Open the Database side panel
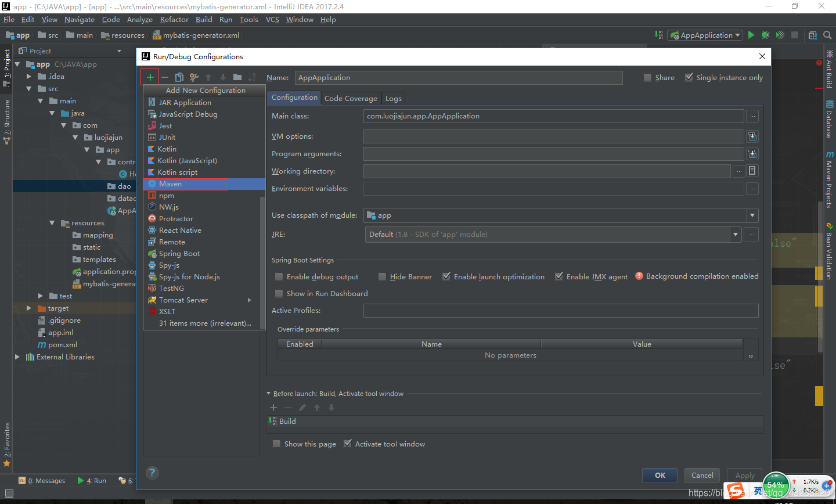This screenshot has width=836, height=504. (x=830, y=120)
